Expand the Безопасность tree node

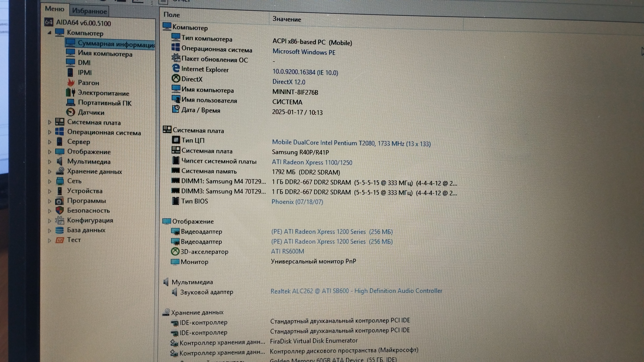coord(50,211)
